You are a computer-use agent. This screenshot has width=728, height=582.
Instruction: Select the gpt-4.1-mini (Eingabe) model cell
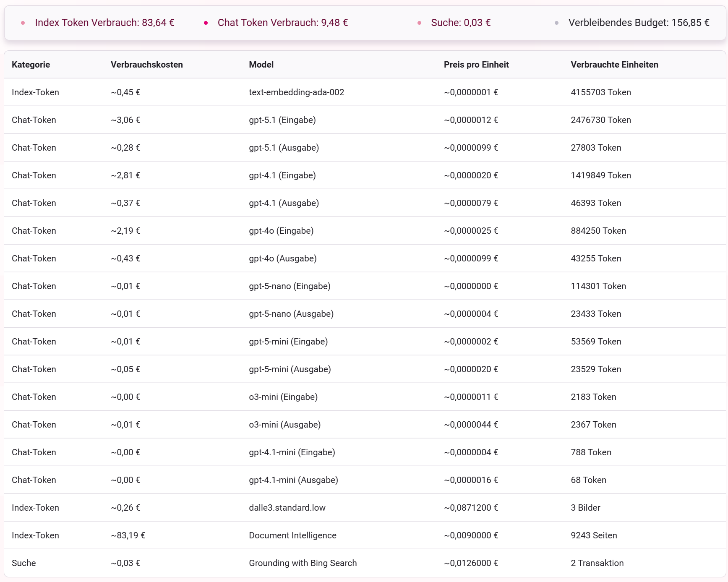pyautogui.click(x=292, y=452)
